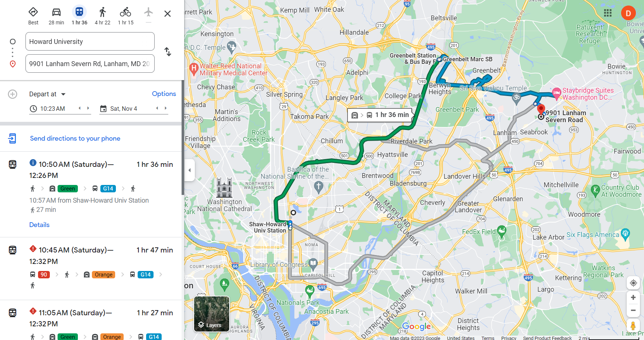Zoom in on the map
644x340 pixels.
[633, 298]
